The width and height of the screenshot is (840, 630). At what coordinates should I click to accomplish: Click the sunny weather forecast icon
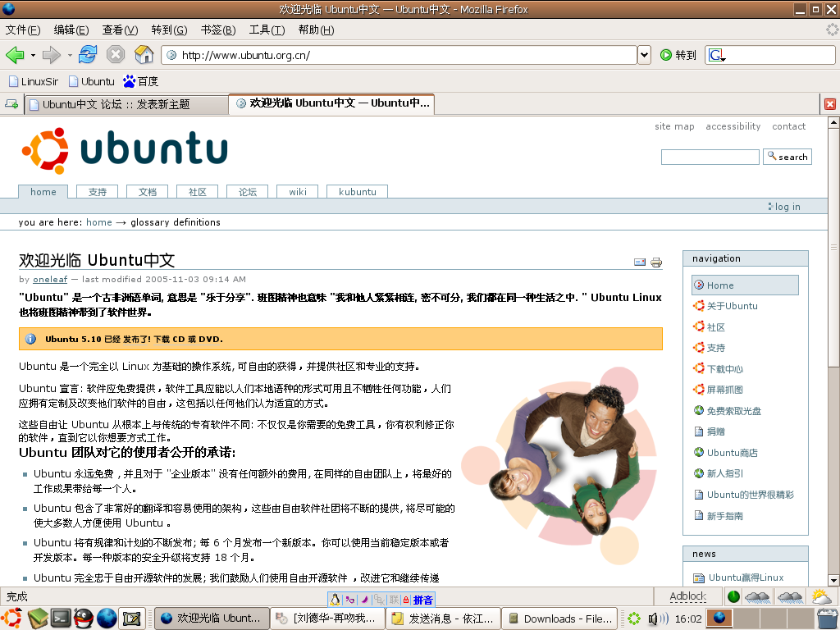click(820, 596)
